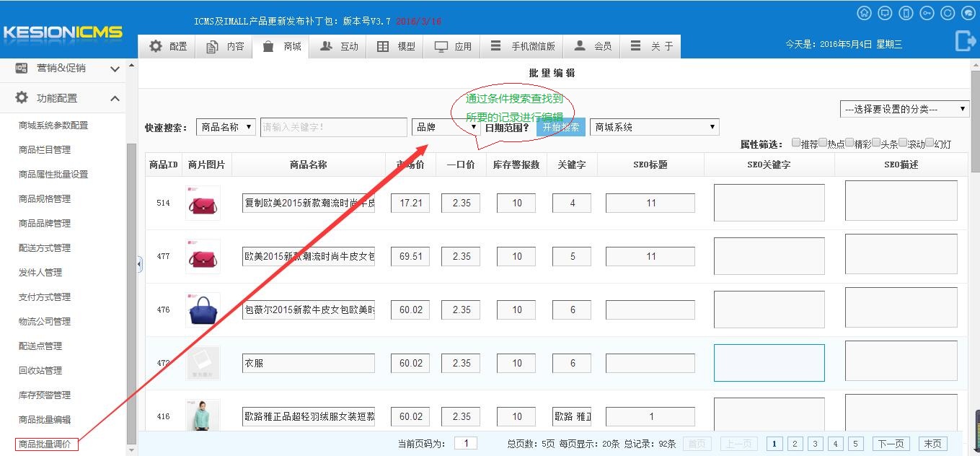Click the 开始搜索 button
980x456 pixels.
pos(560,127)
